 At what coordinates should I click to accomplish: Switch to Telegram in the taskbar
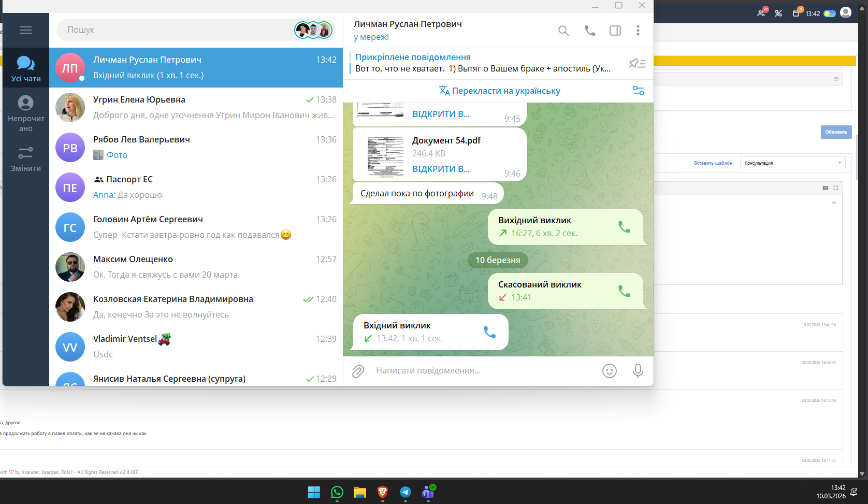coord(406,492)
